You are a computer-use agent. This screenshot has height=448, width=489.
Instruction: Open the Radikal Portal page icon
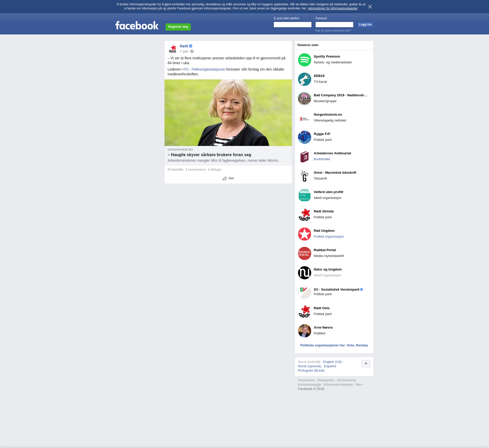pos(304,253)
